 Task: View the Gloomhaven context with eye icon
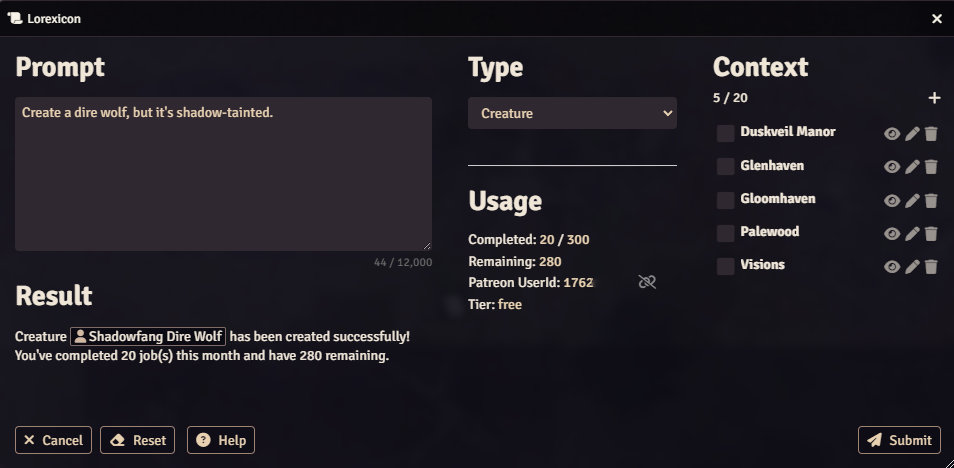892,201
